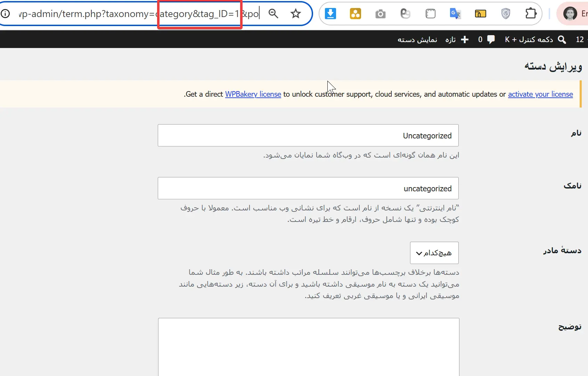Click the 'دستهٔ مادر' label
This screenshot has height=376, width=588.
point(563,250)
